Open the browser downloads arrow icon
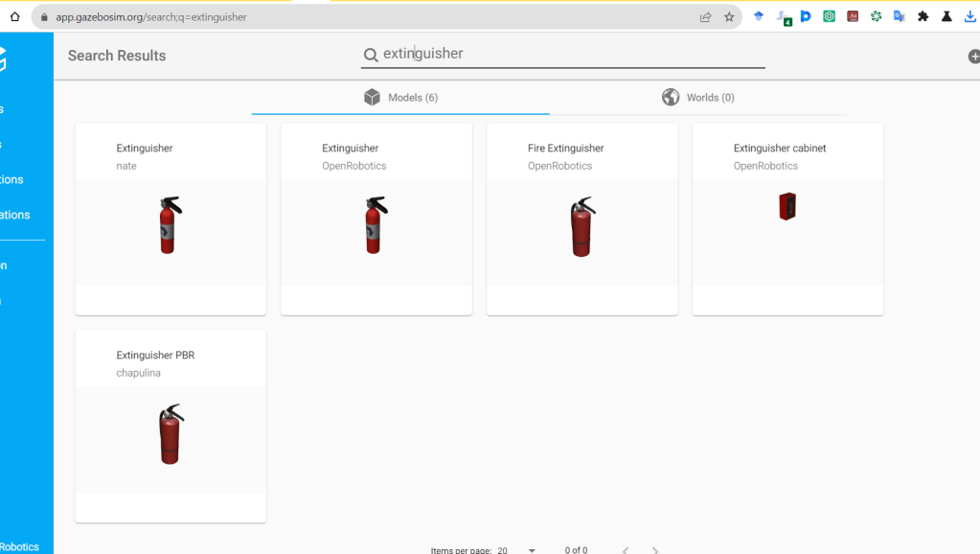 [969, 16]
